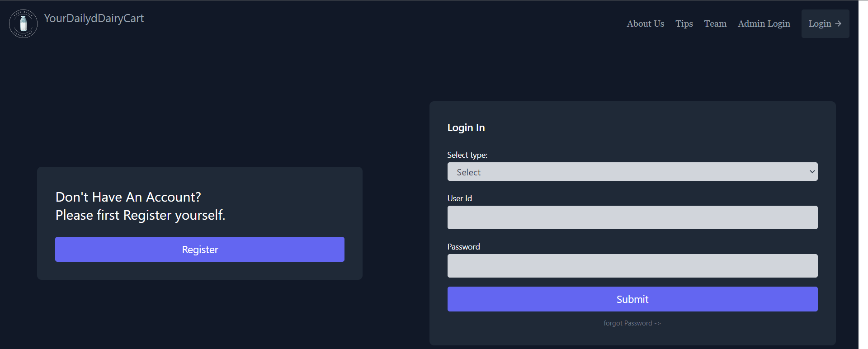
Task: Open the About Us page
Action: (x=645, y=24)
